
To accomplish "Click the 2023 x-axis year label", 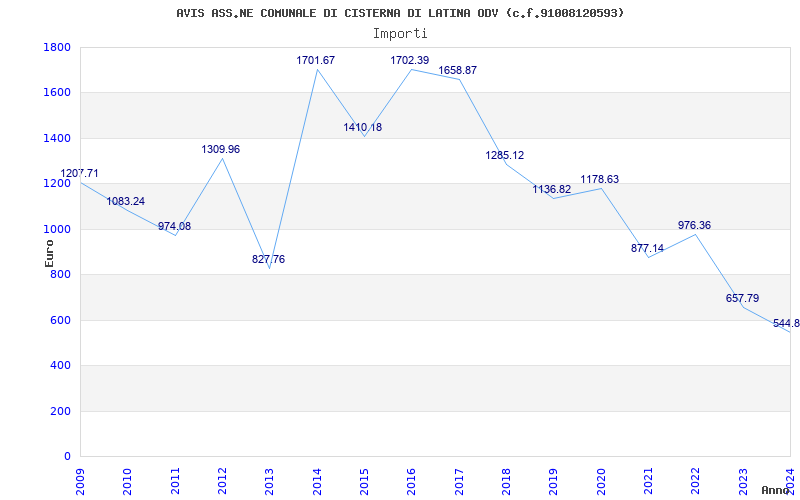I will (x=743, y=482).
